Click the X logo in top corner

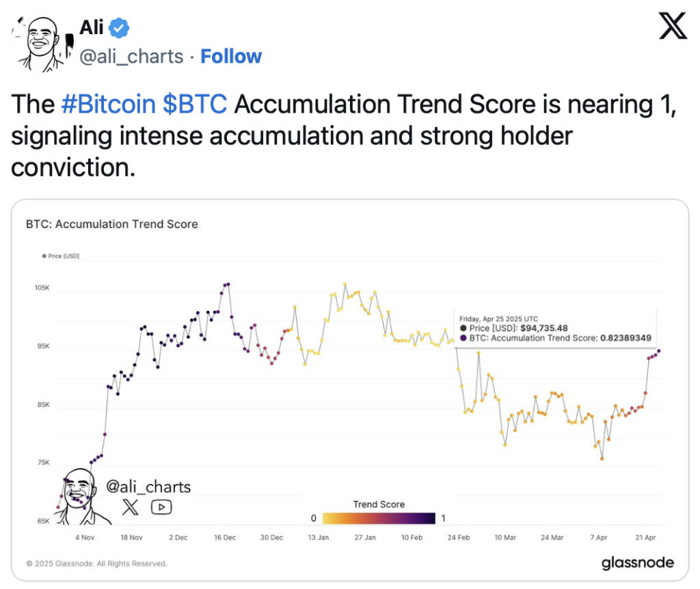(673, 26)
